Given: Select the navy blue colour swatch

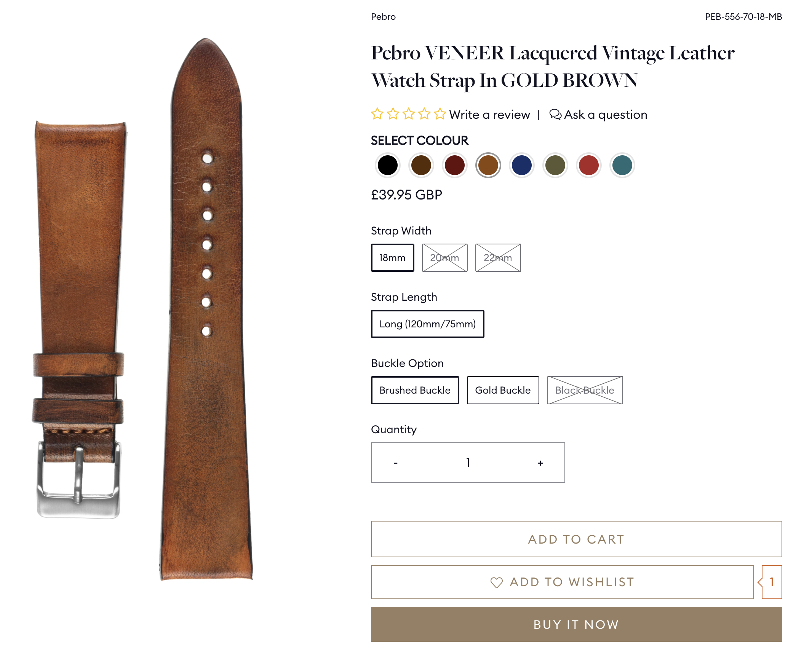Looking at the screenshot, I should (521, 165).
